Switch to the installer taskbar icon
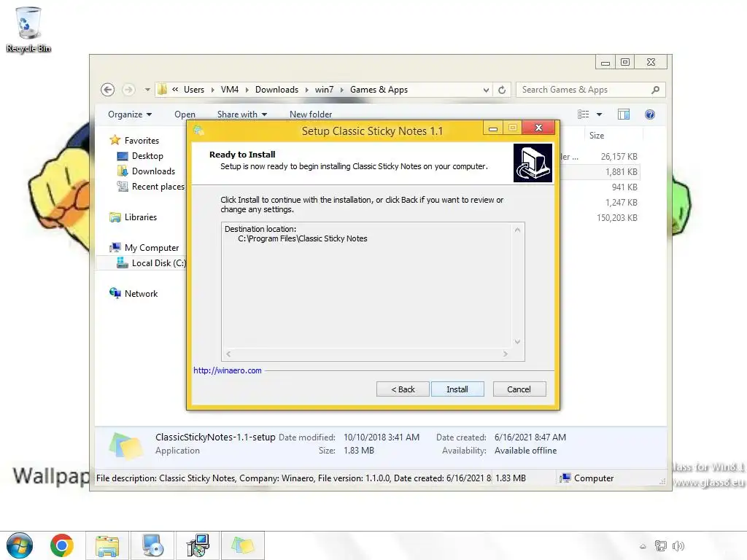This screenshot has height=560, width=747. [198, 545]
